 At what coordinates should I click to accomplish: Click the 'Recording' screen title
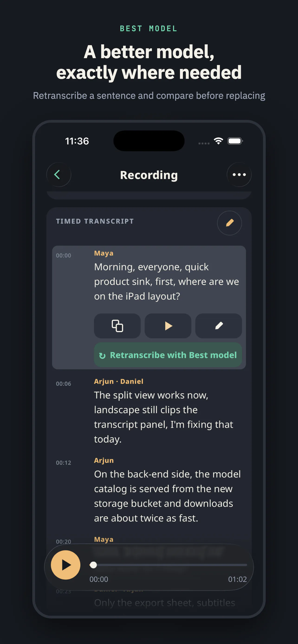coord(149,175)
